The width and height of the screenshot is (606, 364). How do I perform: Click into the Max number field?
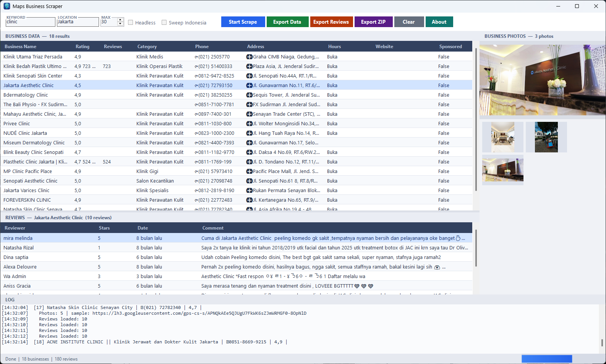click(109, 22)
